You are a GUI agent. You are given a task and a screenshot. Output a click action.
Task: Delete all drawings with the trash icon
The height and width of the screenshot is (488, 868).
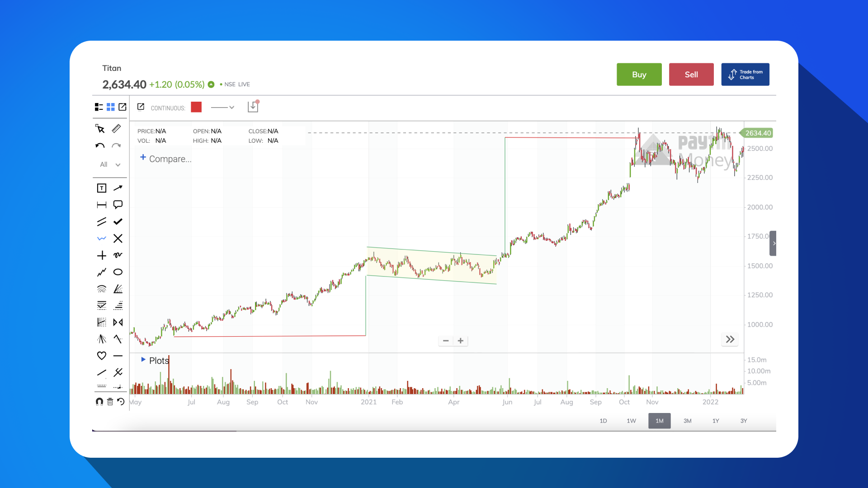click(110, 402)
